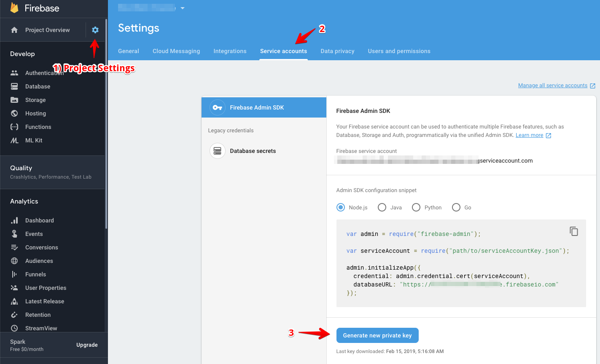This screenshot has height=364, width=600.
Task: Click the Authentication people icon
Action: (14, 73)
